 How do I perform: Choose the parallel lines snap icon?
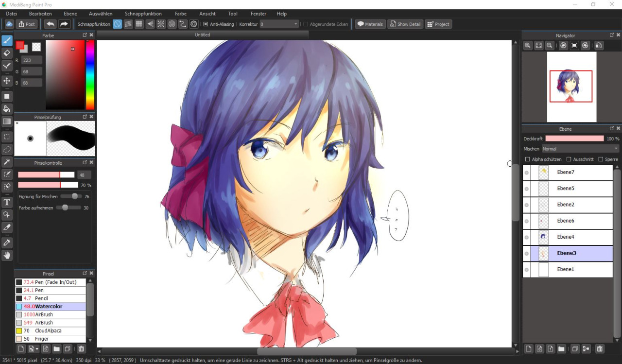(x=128, y=24)
